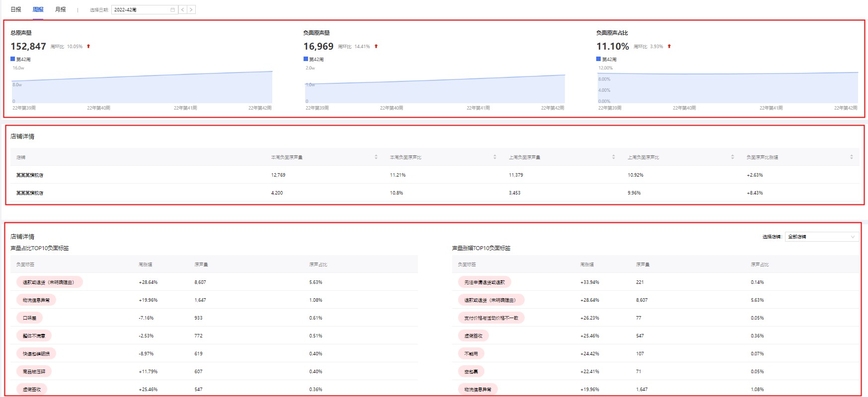Click the store row with 4,200 negative volume
Image resolution: width=868 pixels, height=397 pixels.
point(435,193)
